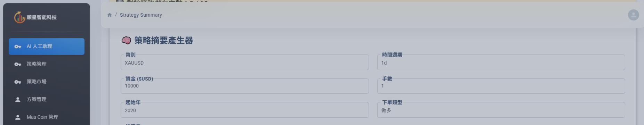Click the key icon beside 策略市場
This screenshot has width=644, height=125.
tap(18, 82)
